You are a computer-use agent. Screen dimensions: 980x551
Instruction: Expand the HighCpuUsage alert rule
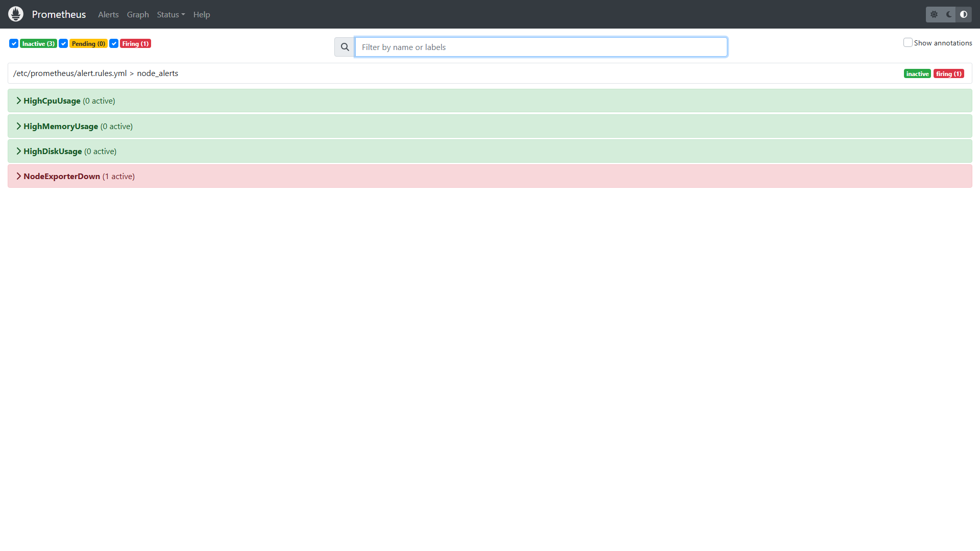point(490,101)
